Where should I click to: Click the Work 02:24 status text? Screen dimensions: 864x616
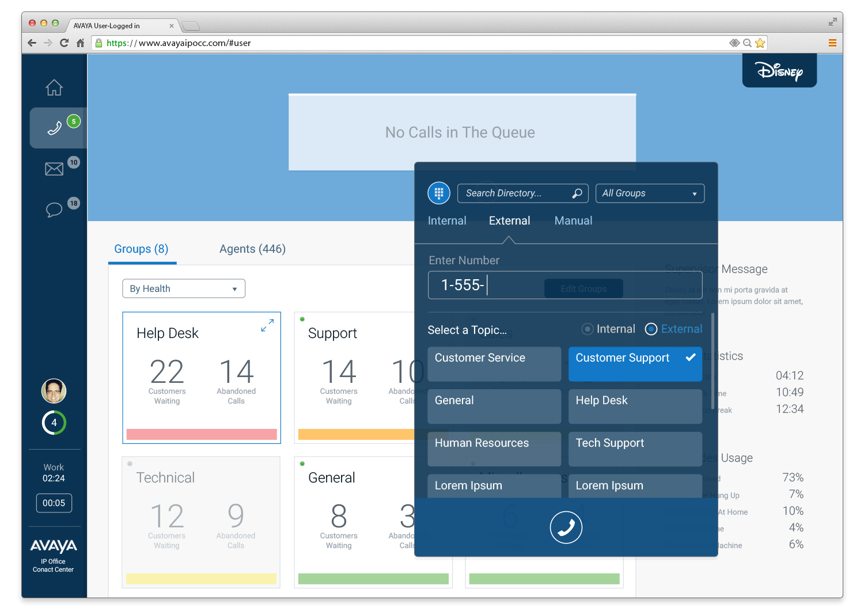54,473
